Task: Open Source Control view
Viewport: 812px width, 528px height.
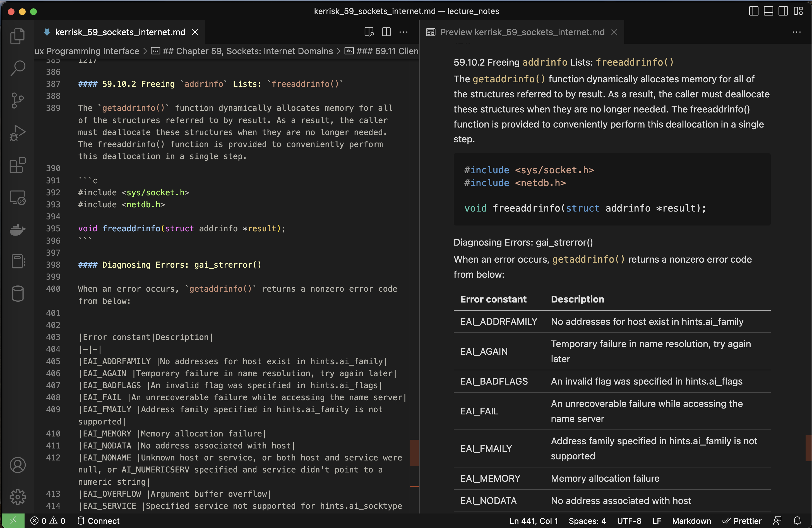Action: click(17, 100)
